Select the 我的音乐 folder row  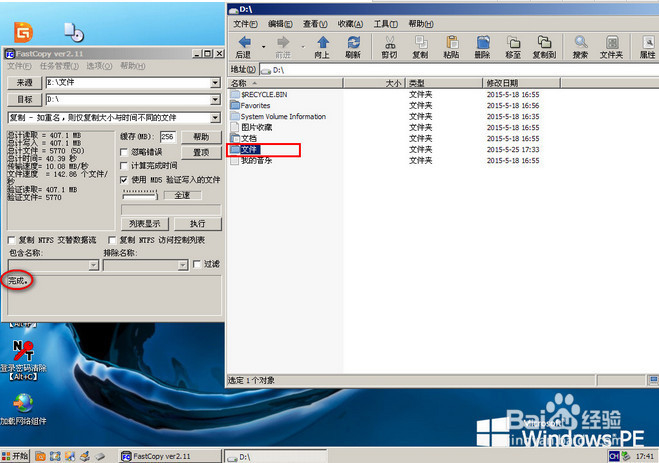pos(256,160)
